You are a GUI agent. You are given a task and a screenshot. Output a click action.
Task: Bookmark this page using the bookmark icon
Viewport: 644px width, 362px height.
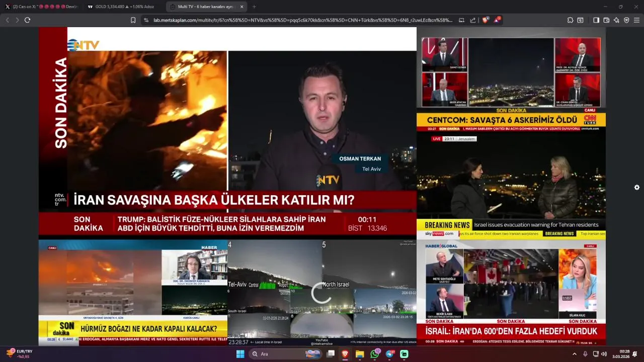(x=133, y=20)
